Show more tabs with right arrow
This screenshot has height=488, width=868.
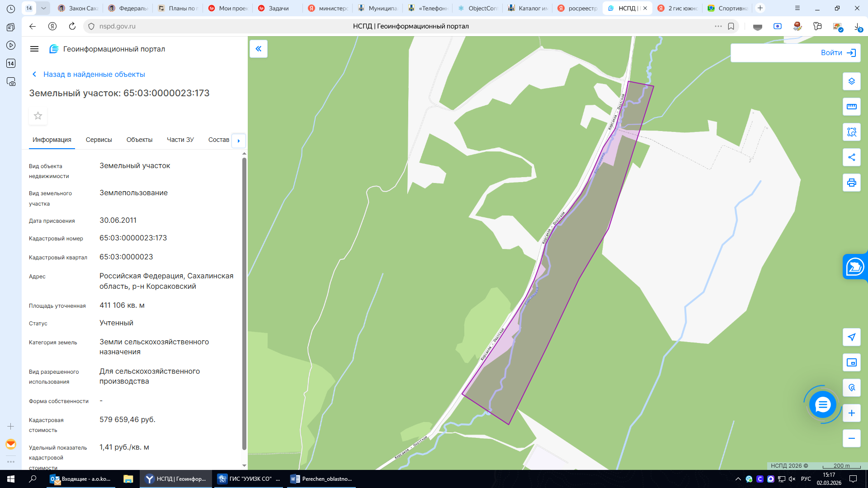tap(239, 141)
